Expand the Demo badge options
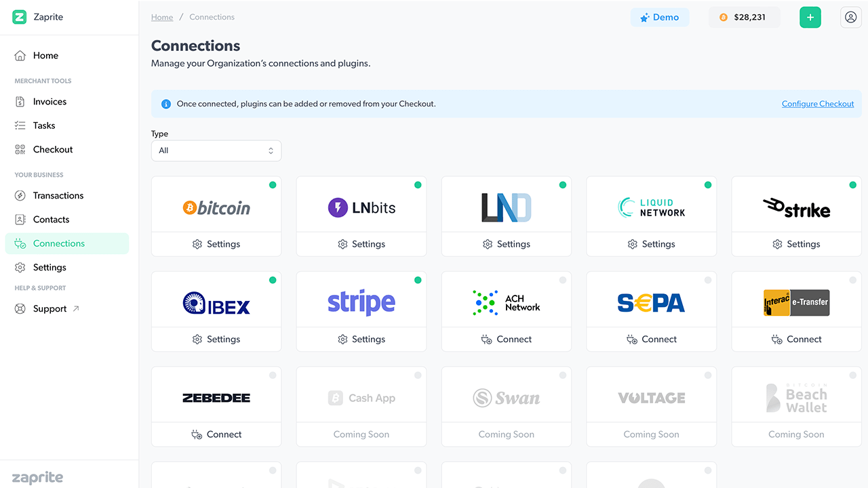Screen dimensions: 868x488 point(659,17)
